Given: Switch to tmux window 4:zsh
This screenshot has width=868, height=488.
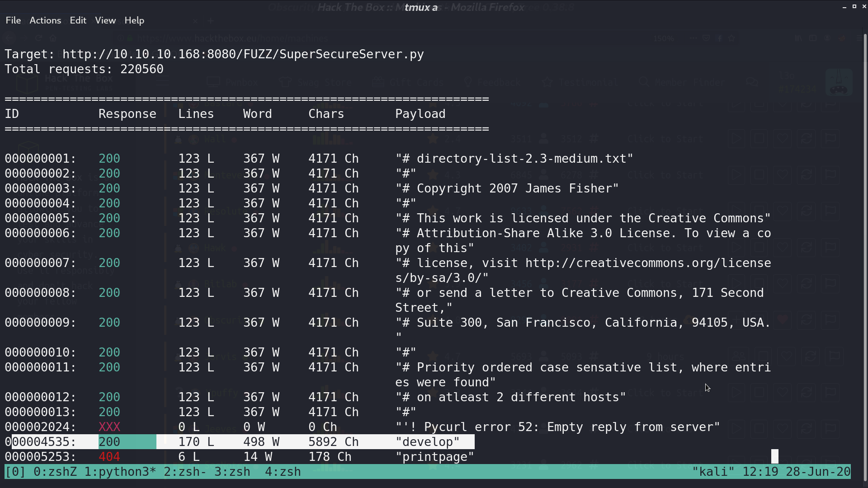Looking at the screenshot, I should point(283,472).
